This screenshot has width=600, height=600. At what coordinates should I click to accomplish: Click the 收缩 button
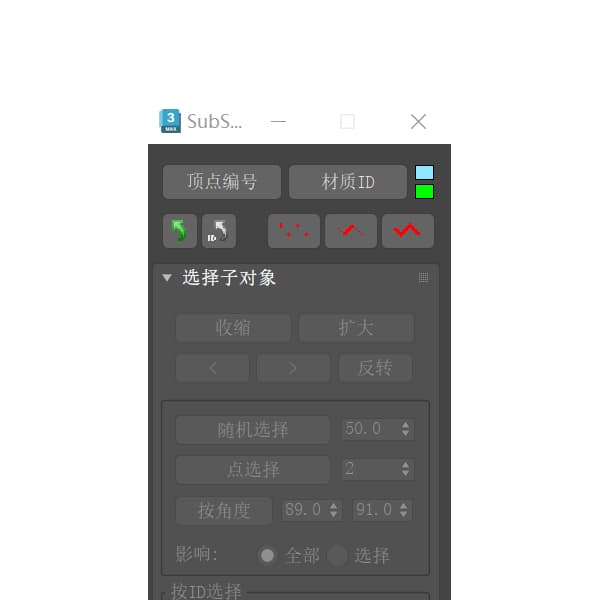click(233, 328)
